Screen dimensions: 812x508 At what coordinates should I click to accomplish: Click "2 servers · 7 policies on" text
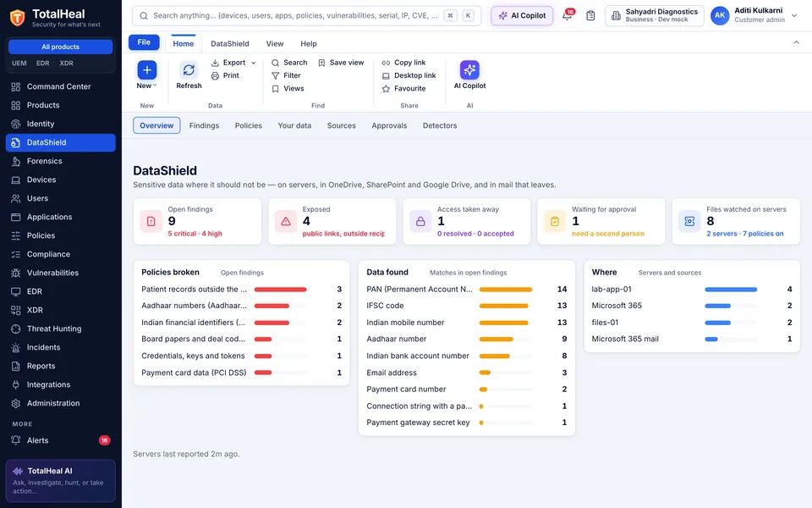(745, 234)
